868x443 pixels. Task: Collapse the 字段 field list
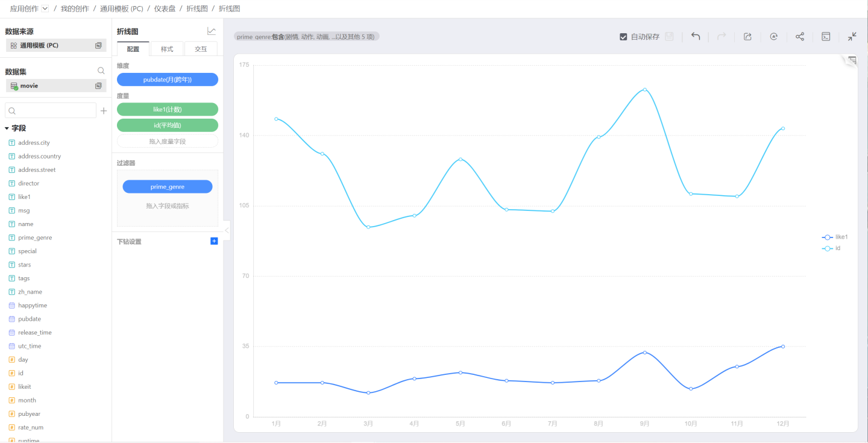[x=7, y=128]
